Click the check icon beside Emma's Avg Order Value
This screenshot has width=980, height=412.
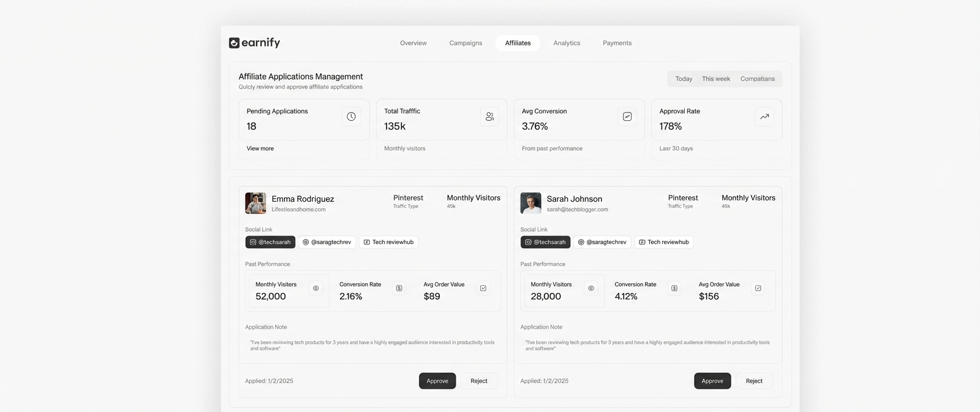pos(483,288)
